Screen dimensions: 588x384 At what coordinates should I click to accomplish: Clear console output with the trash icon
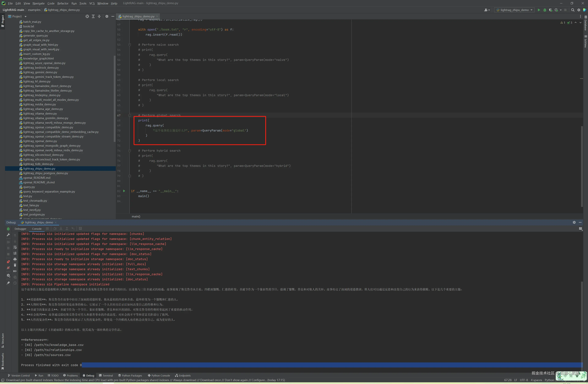pos(15,265)
